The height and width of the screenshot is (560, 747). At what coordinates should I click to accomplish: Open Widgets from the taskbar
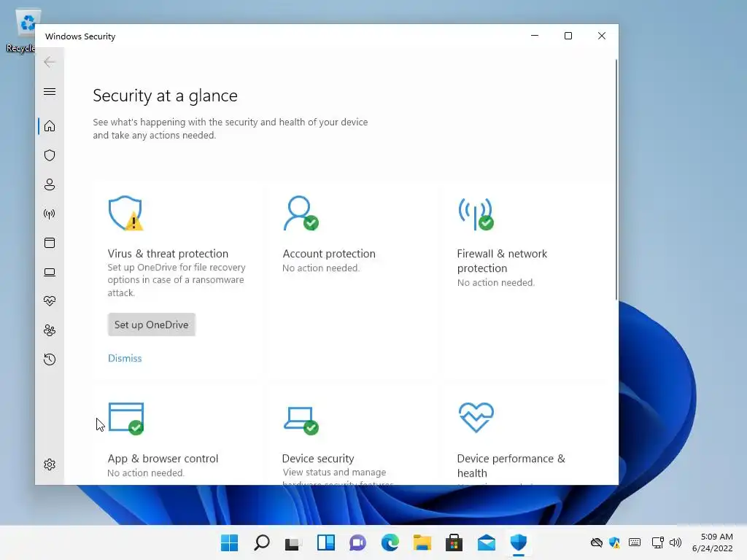coord(326,542)
